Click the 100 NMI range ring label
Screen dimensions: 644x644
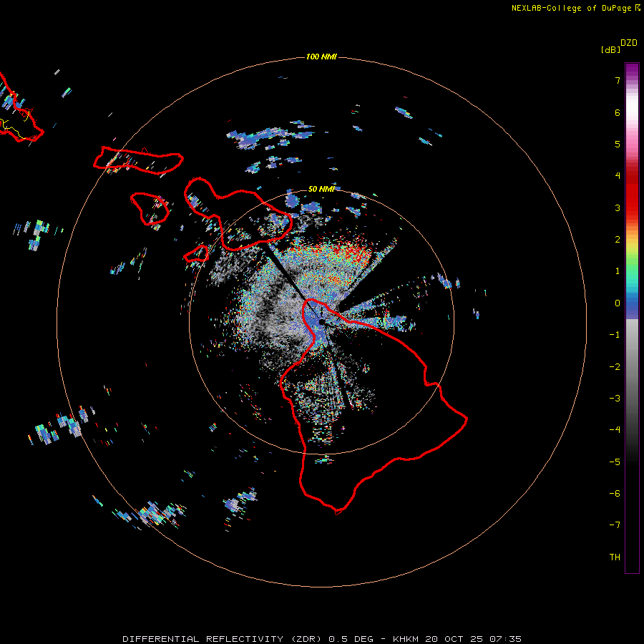tap(321, 57)
